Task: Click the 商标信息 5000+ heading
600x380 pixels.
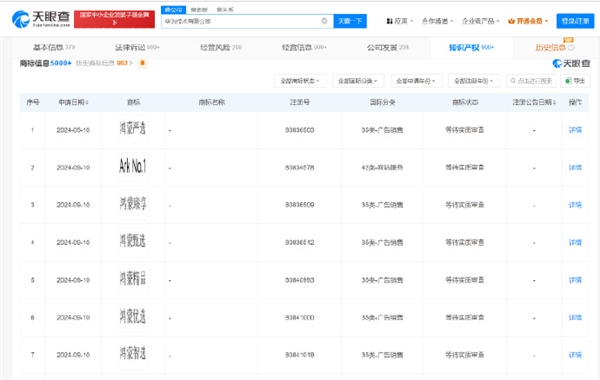Action: [x=46, y=63]
